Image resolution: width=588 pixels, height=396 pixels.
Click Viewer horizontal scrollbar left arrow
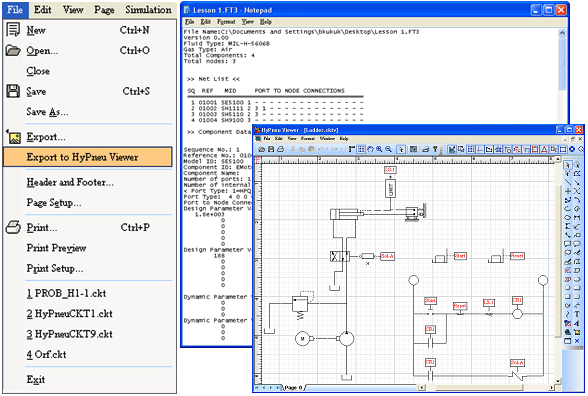[x=422, y=387]
